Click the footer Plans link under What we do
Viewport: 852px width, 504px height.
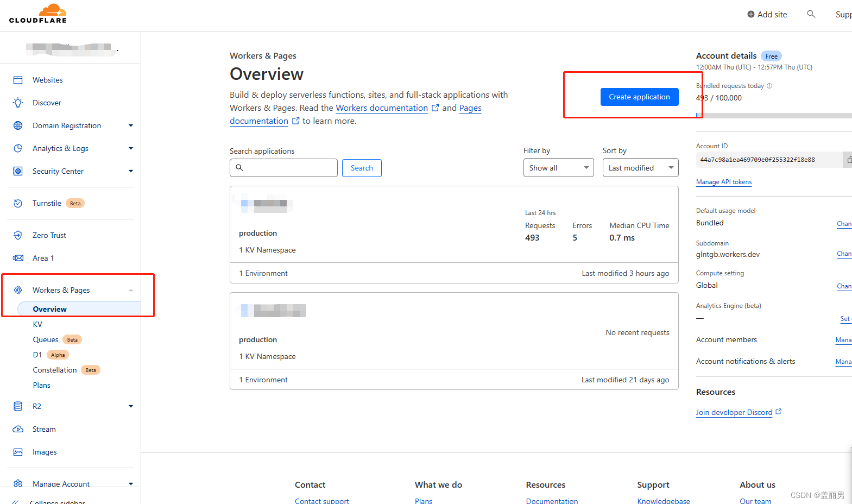[424, 501]
